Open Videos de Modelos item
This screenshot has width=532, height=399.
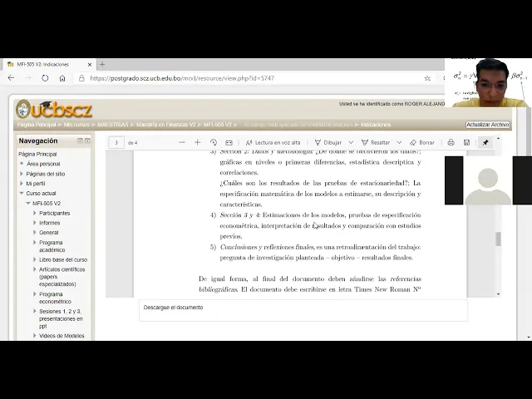click(x=62, y=336)
